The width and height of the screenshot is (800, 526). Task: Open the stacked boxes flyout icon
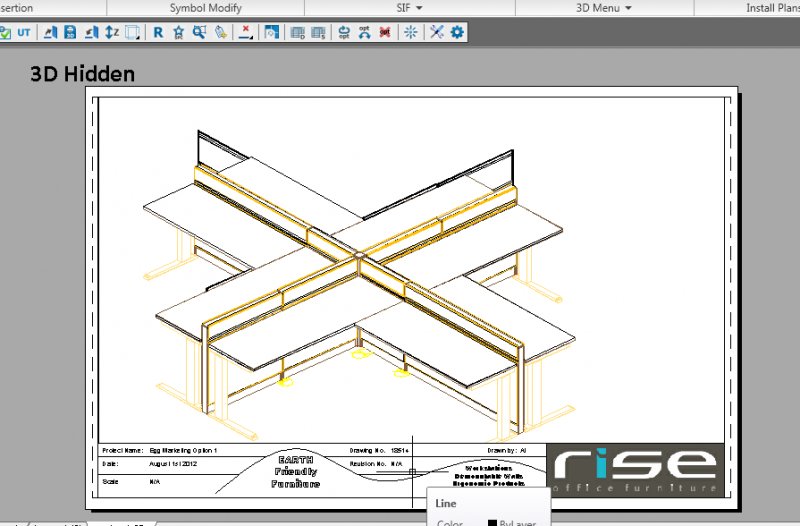point(132,33)
